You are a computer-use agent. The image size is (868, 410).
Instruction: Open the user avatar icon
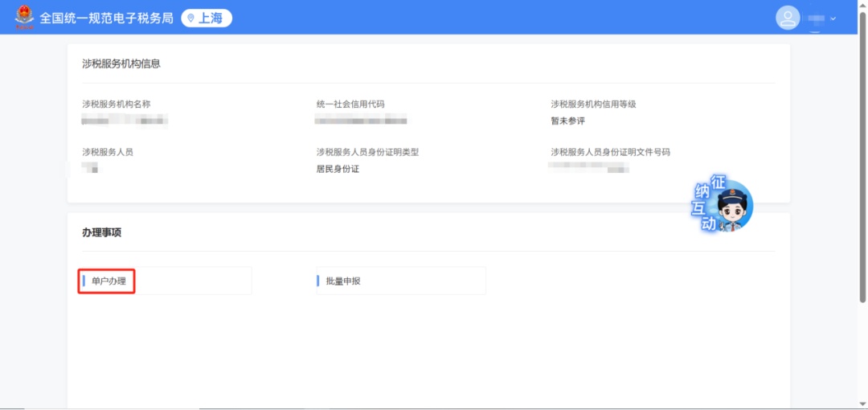point(788,18)
